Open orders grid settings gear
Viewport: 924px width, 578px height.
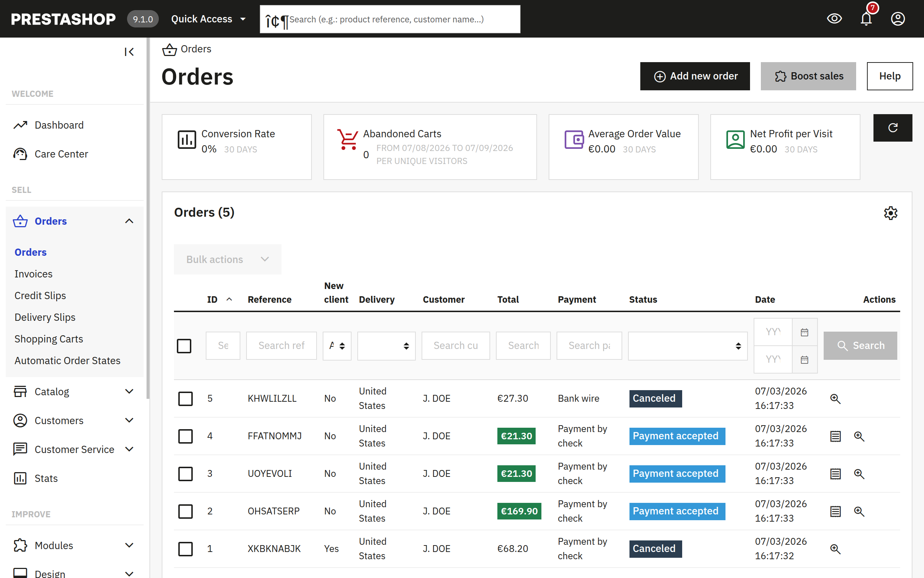click(890, 213)
